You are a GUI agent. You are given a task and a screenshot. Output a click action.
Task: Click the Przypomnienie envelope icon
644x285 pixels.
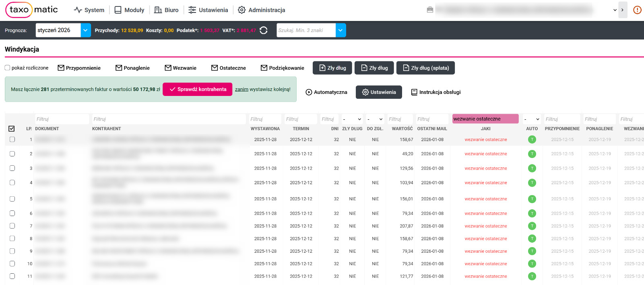[61, 68]
